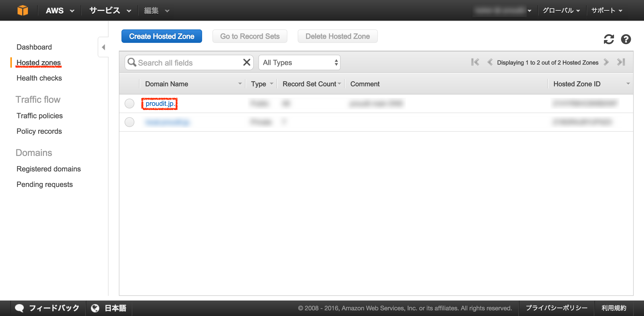644x316 pixels.
Task: Expand the サービス menu
Action: (x=110, y=11)
